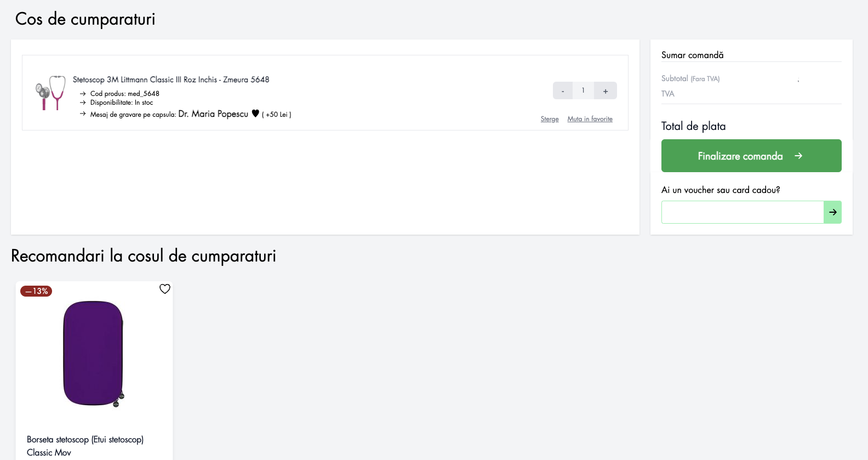The image size is (868, 460).
Task: Click the arrow icon beside Disponibilitate
Action: click(x=83, y=103)
